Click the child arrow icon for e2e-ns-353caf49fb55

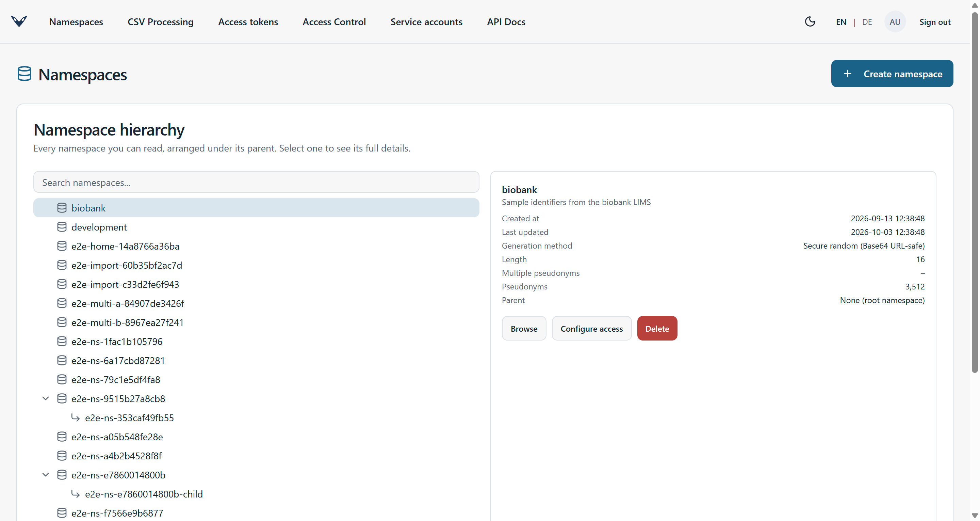75,417
